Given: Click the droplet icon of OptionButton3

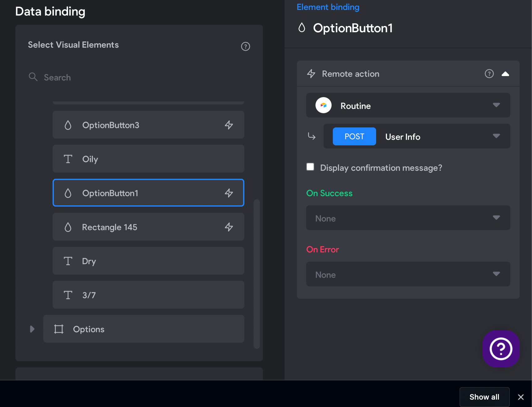Looking at the screenshot, I should pyautogui.click(x=68, y=125).
